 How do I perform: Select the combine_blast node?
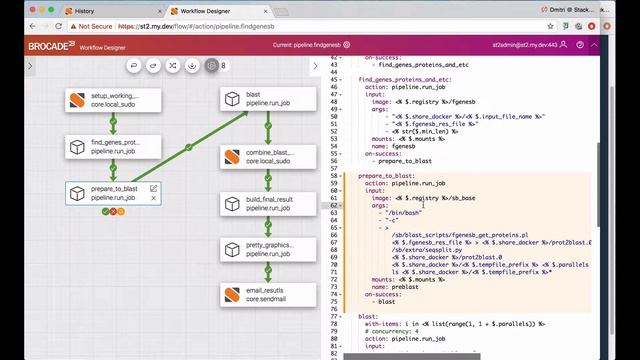[268, 157]
